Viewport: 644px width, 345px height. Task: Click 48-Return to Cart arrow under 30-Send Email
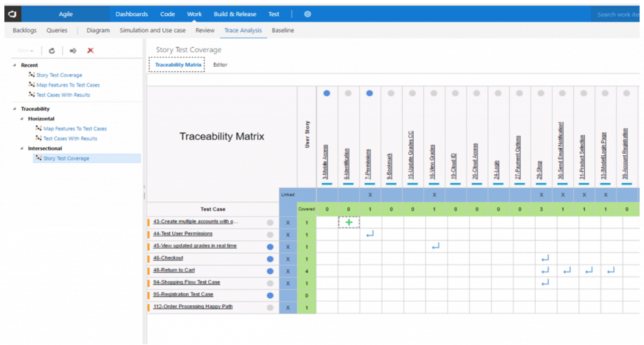[x=567, y=271]
